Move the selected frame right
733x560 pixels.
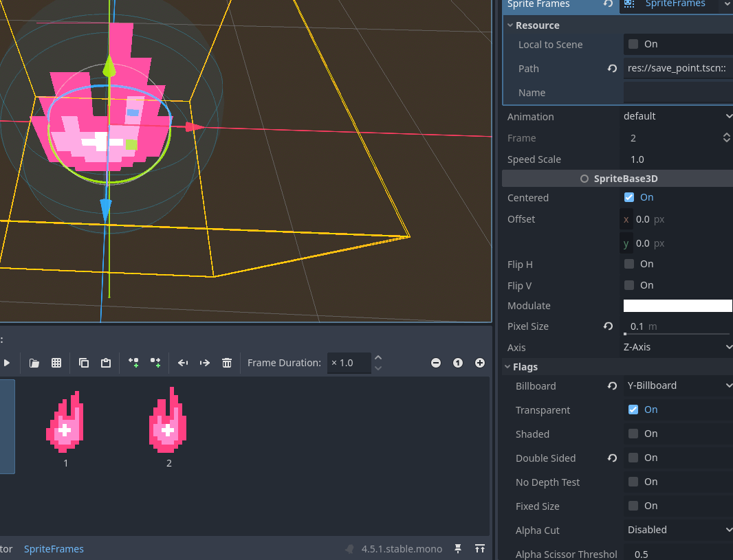[204, 363]
